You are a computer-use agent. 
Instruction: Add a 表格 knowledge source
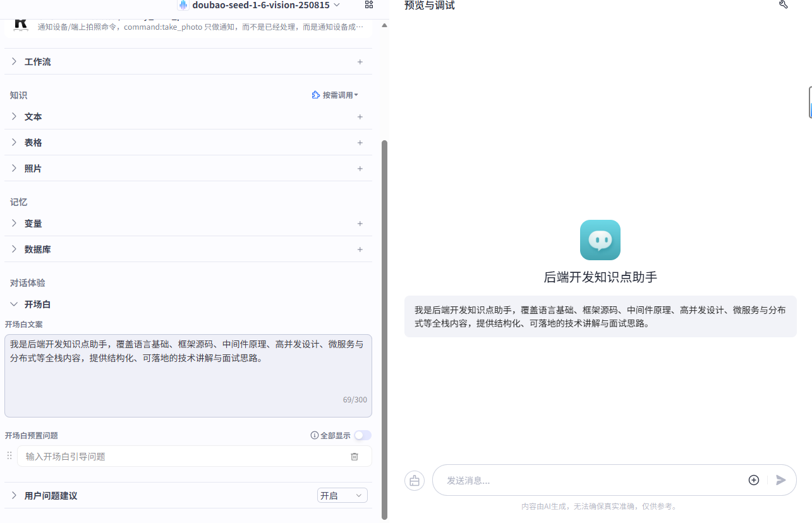360,142
